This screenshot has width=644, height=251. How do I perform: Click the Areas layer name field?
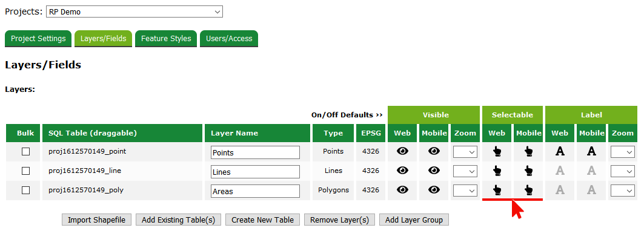[x=255, y=191]
